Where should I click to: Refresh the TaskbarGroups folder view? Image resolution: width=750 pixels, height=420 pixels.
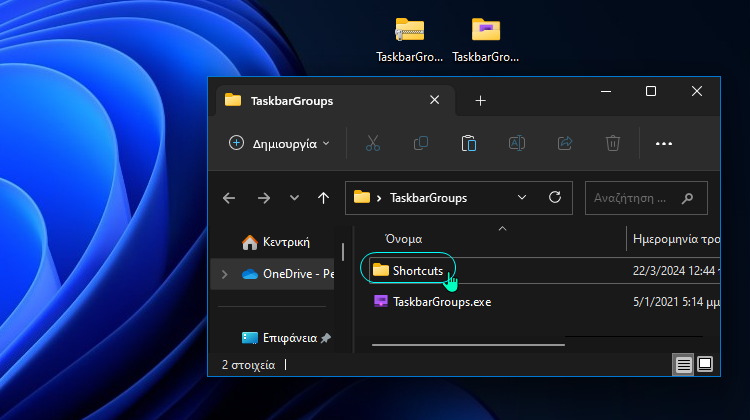click(555, 197)
